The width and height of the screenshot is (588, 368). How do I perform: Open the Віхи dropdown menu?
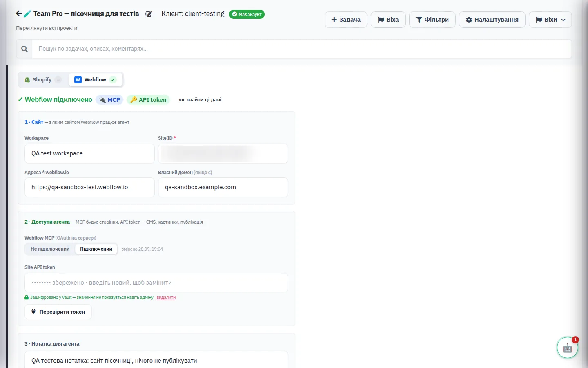550,20
